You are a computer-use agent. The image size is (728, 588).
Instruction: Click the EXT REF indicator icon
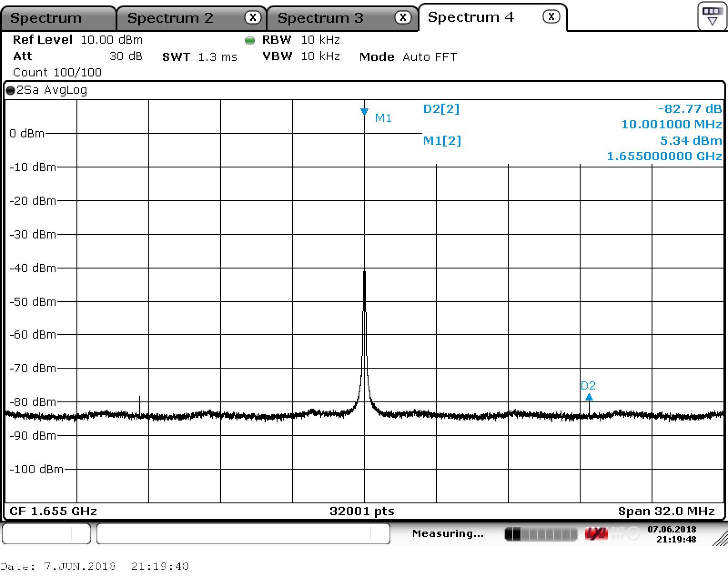(627, 533)
